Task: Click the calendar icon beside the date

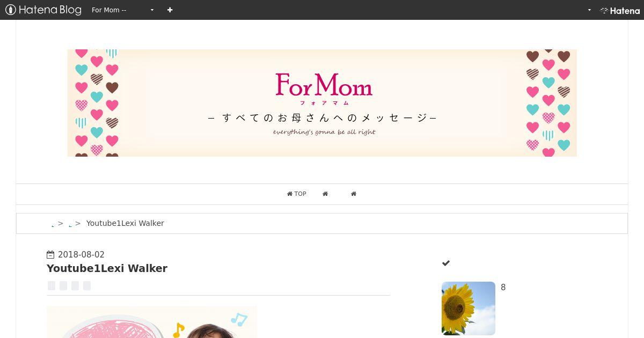Action: pos(50,255)
